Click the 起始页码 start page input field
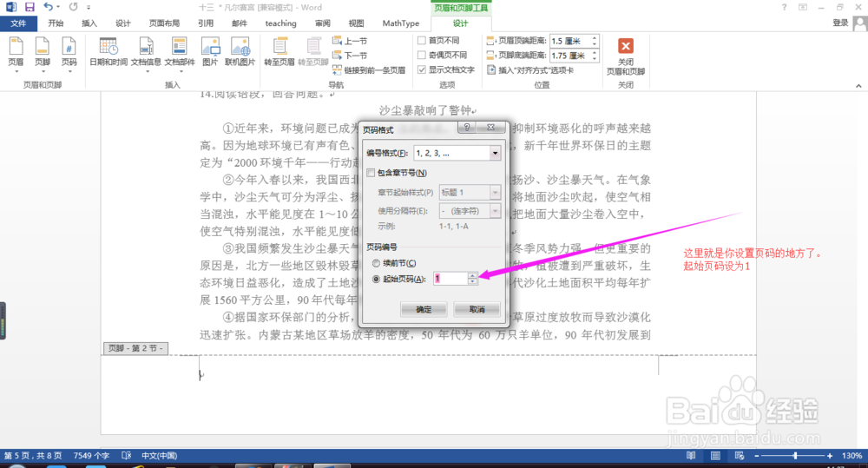The height and width of the screenshot is (468, 868). (x=450, y=279)
